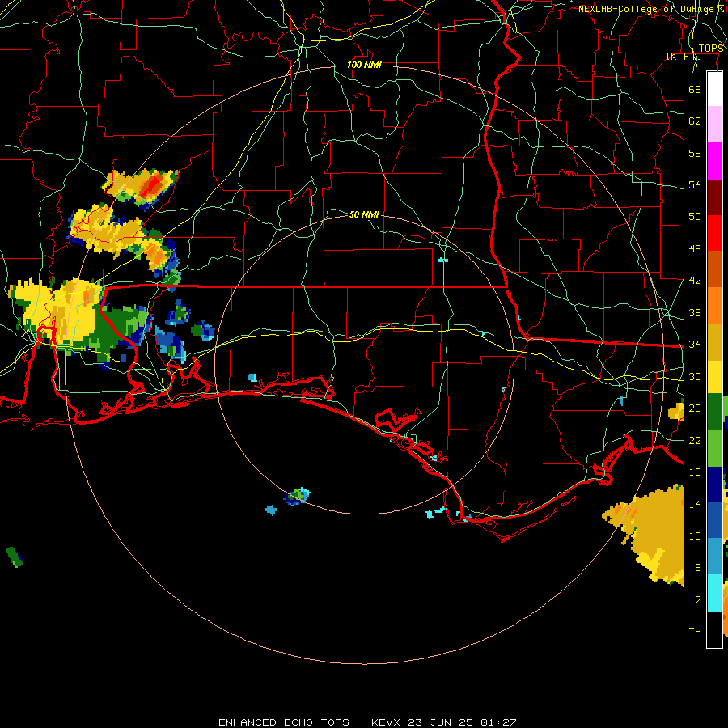Click the legend value 62
Image resolution: width=728 pixels, height=728 pixels.
click(695, 121)
